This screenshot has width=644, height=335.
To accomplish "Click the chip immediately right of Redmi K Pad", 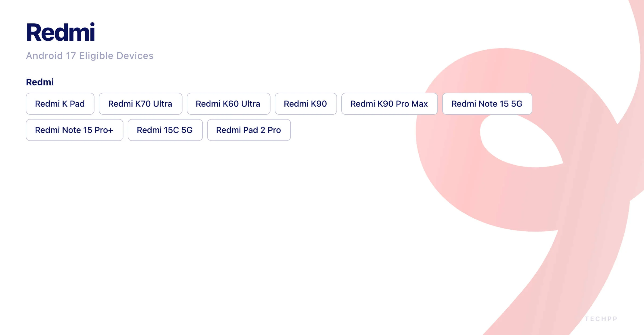I will point(140,104).
